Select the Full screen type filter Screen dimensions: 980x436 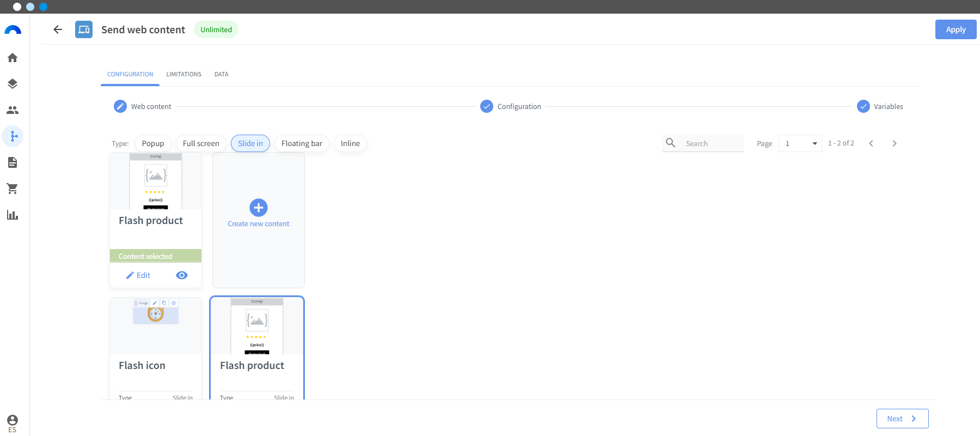tap(201, 143)
